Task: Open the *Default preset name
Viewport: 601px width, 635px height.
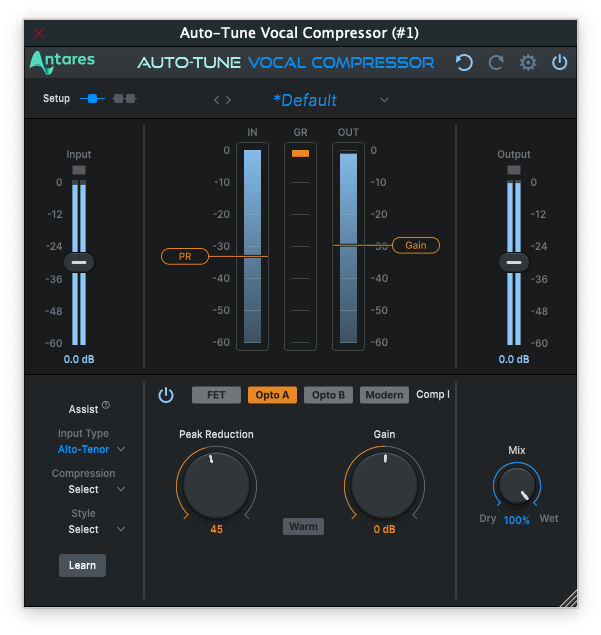Action: tap(305, 100)
